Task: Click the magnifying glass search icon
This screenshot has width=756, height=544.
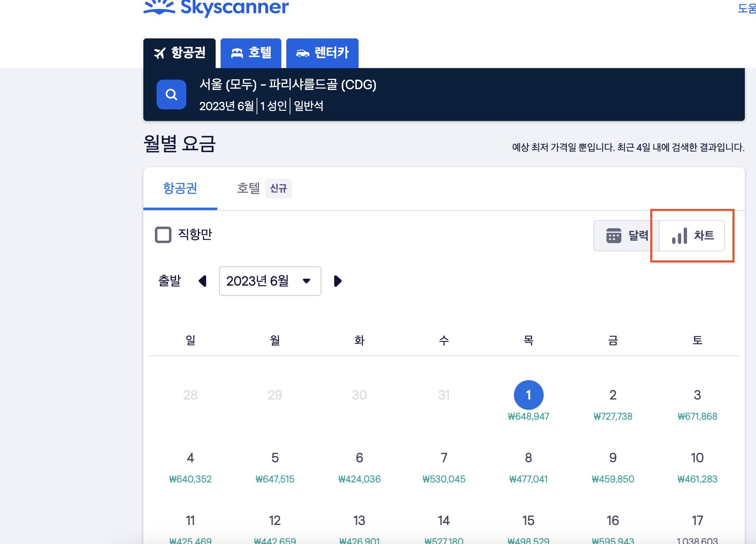Action: [171, 95]
